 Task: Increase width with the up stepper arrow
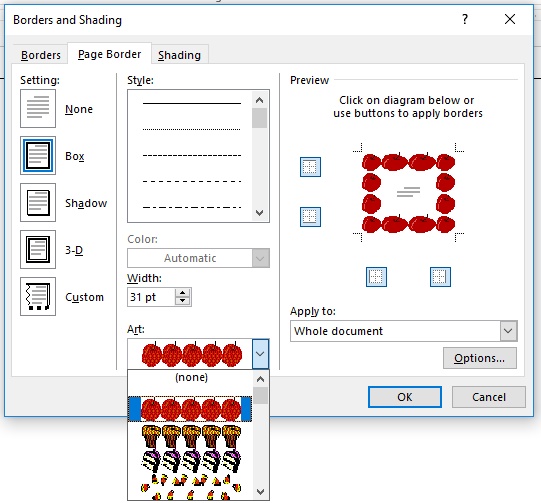[183, 293]
